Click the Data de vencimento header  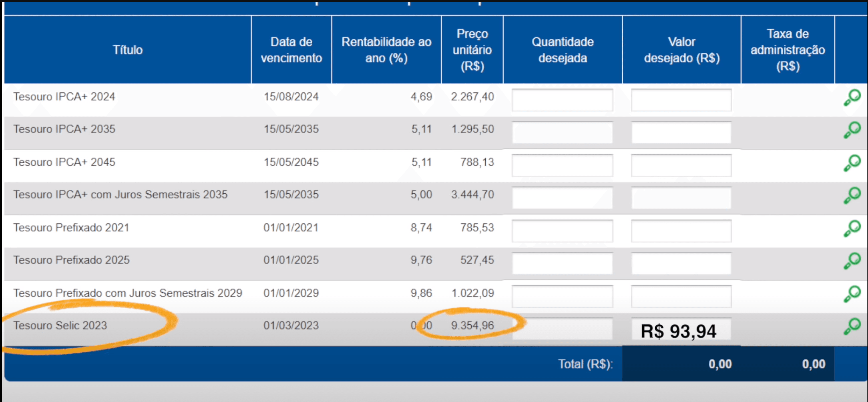(x=291, y=50)
